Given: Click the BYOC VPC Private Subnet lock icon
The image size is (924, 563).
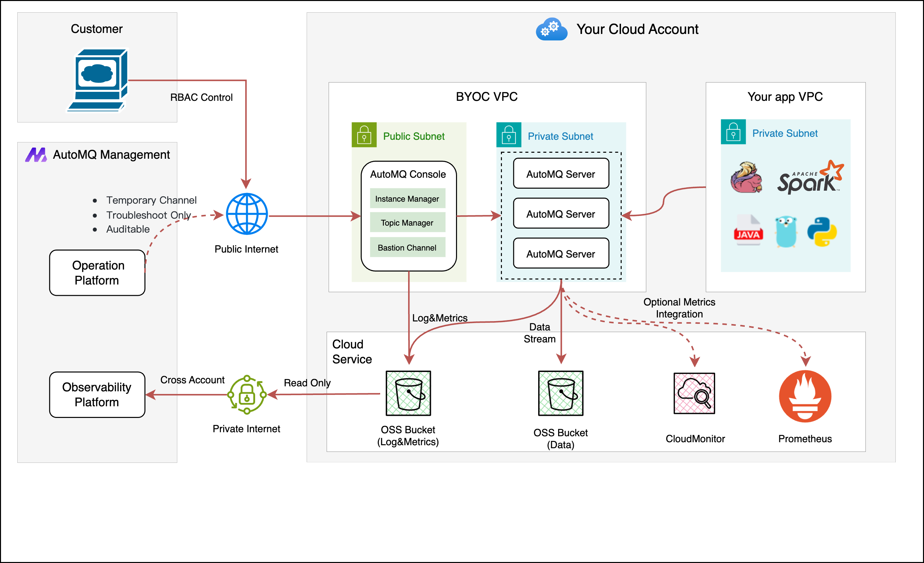Looking at the screenshot, I should point(509,135).
